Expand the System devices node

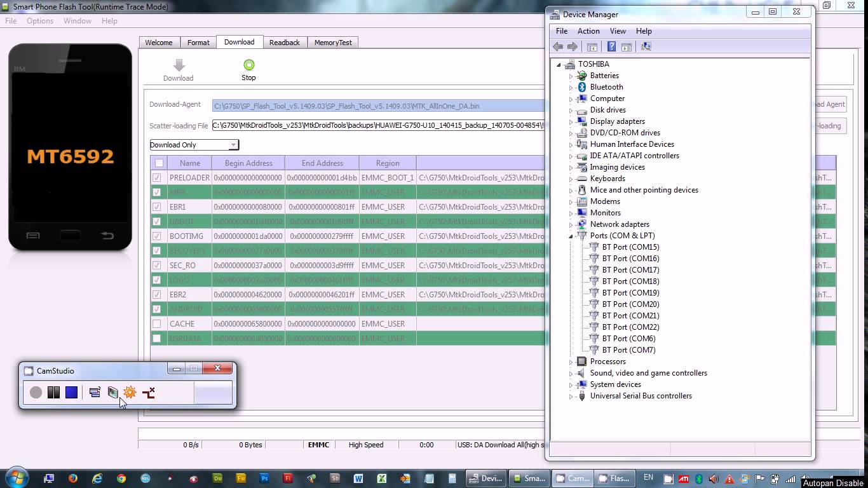coord(571,385)
